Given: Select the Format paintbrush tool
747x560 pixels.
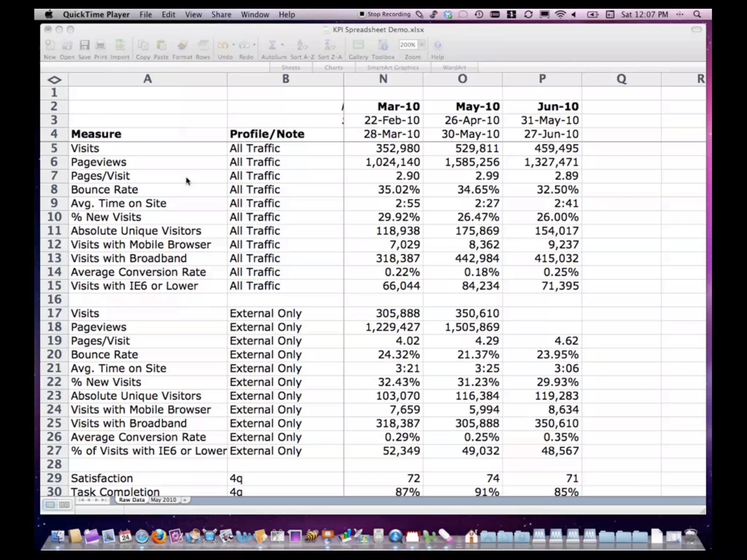Looking at the screenshot, I should coord(182,45).
